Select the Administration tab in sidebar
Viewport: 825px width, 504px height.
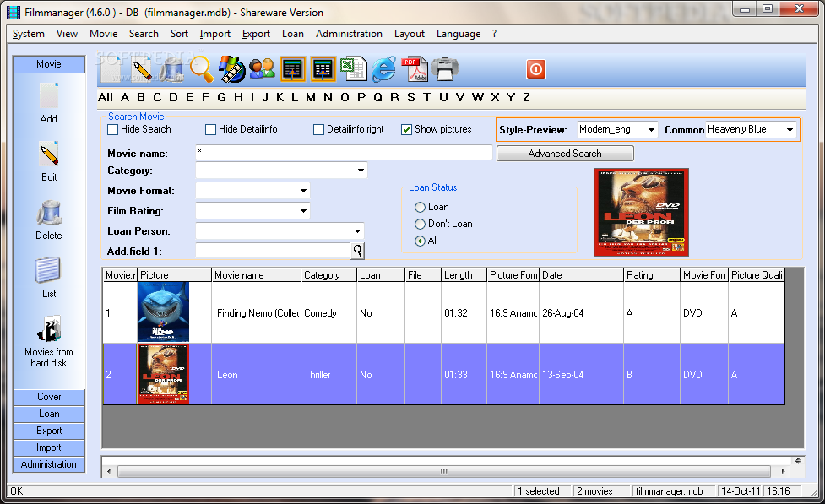49,464
